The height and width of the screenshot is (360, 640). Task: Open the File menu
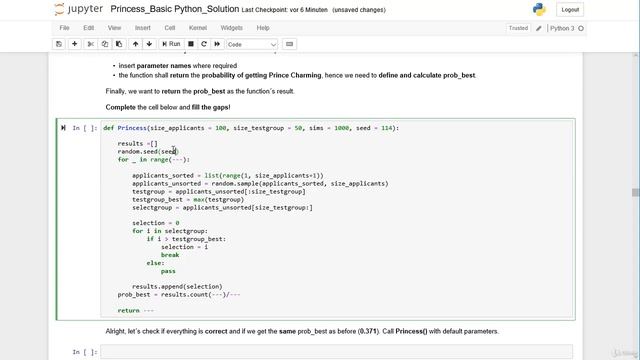[64, 28]
